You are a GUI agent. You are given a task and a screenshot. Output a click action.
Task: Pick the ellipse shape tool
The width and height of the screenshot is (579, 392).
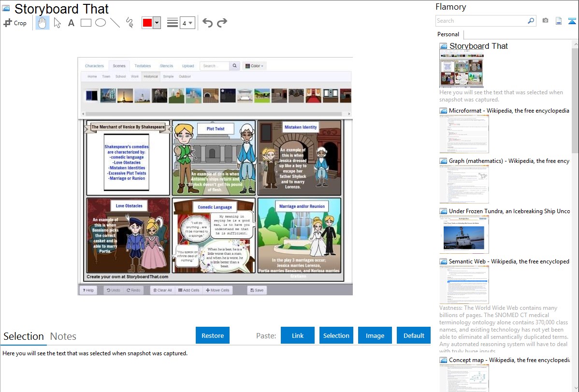[100, 23]
